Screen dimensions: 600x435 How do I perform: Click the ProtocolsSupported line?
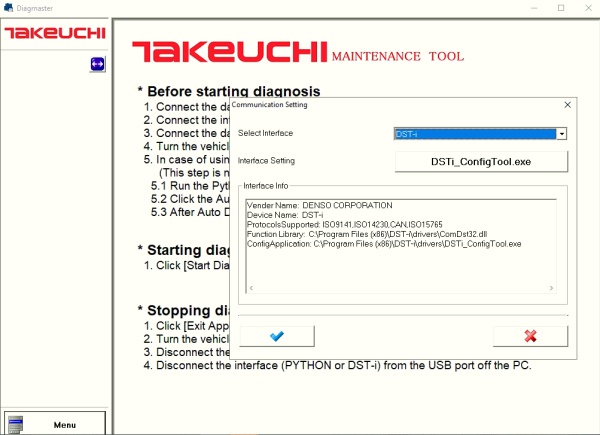pos(344,225)
